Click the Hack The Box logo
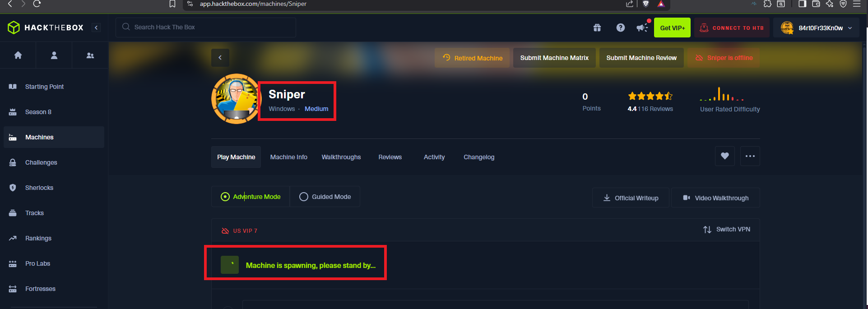 46,28
